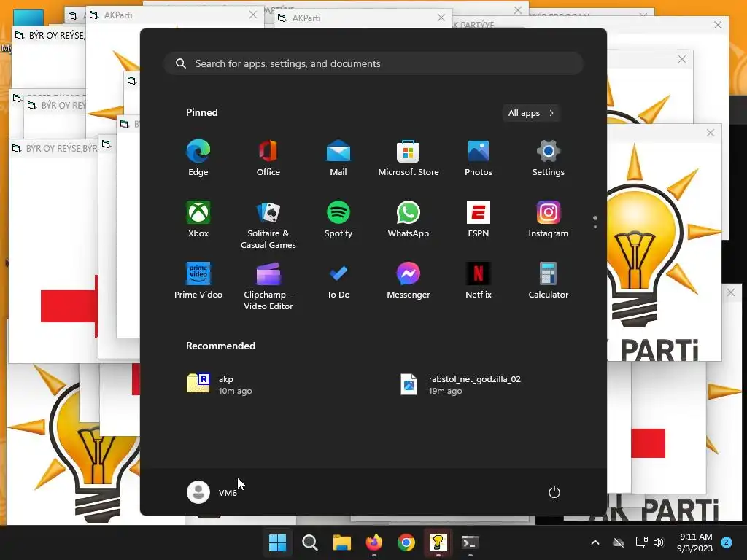Open WhatsApp from pinned apps
This screenshot has height=560, width=747.
pyautogui.click(x=409, y=219)
